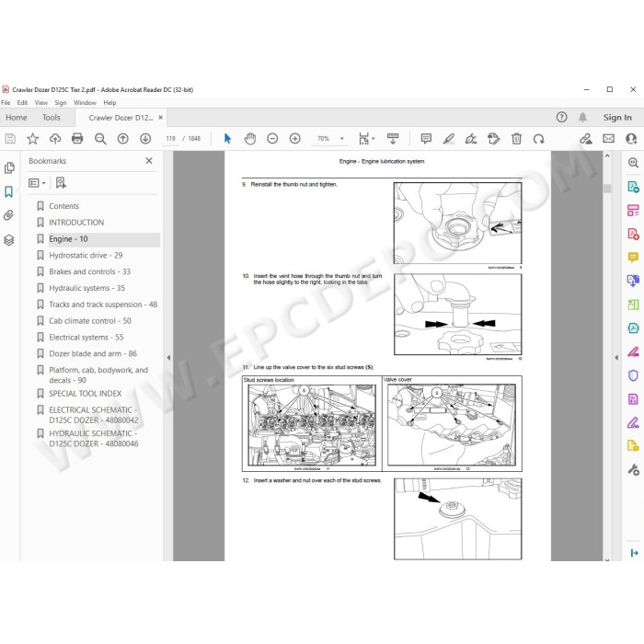Add a sticky note comment

426,139
